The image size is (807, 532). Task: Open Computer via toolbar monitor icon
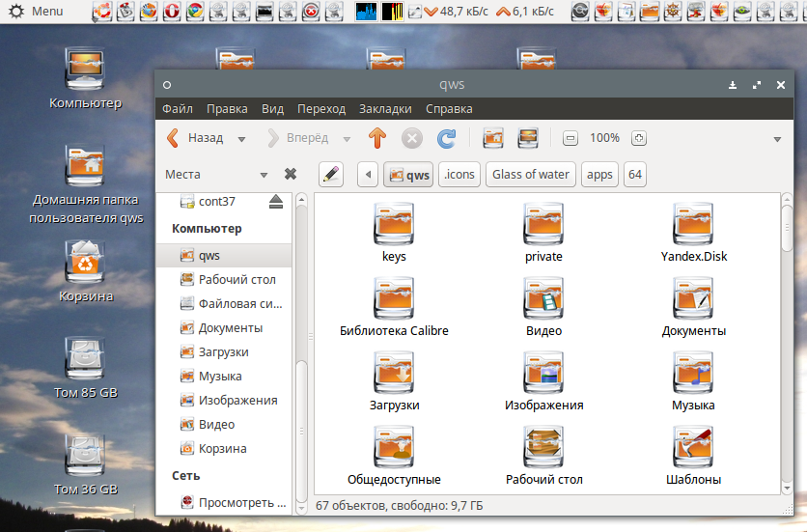528,138
